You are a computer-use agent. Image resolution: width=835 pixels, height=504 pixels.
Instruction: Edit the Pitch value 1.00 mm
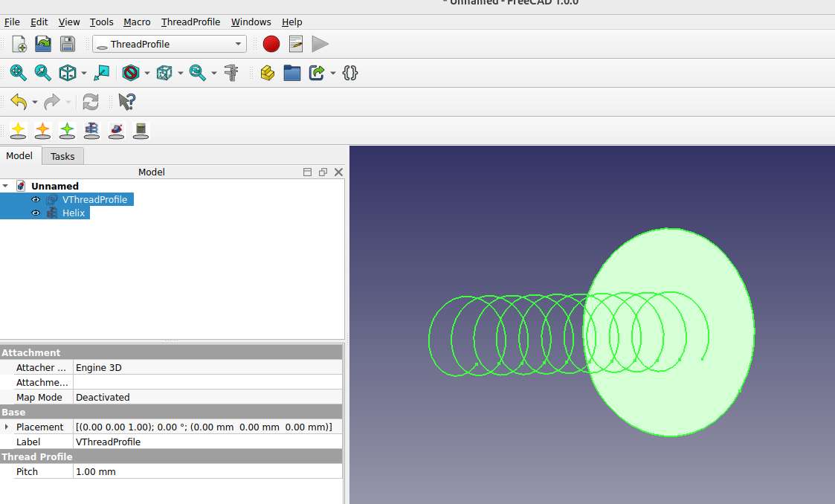coord(207,471)
